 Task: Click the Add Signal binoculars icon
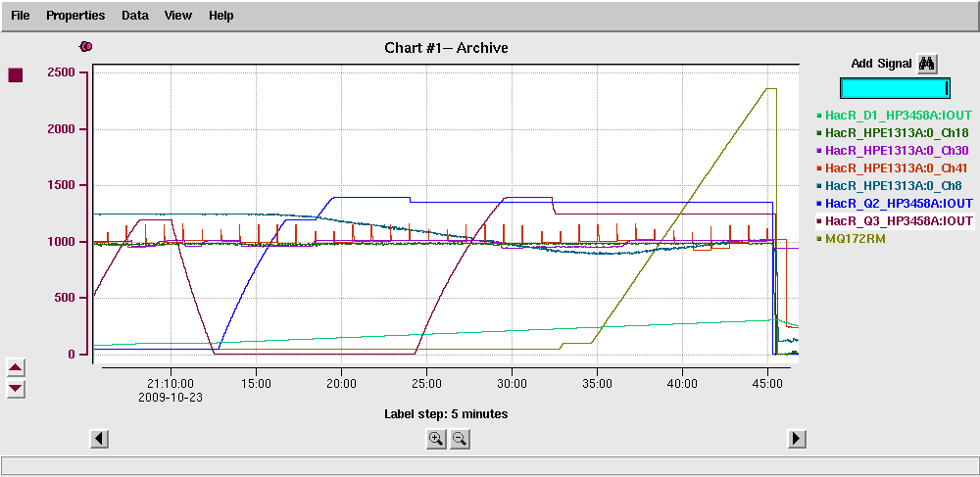tap(927, 64)
